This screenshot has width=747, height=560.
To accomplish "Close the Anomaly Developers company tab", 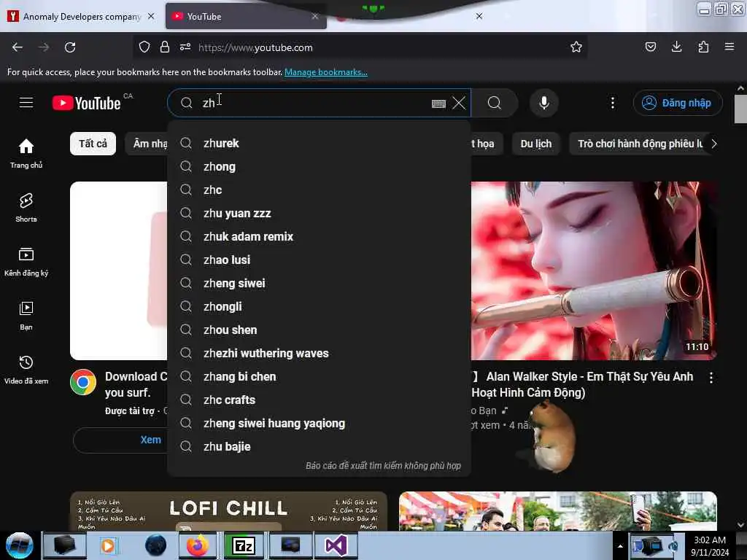I will point(151,16).
